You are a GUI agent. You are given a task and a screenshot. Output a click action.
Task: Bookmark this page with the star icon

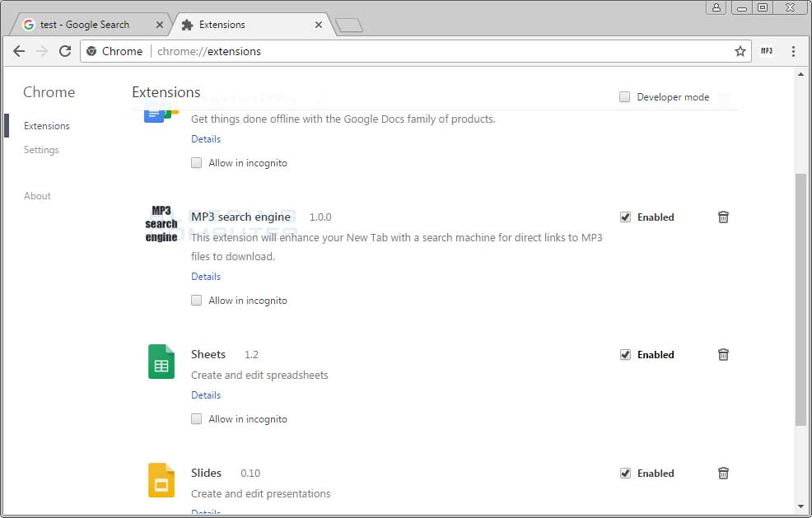pyautogui.click(x=740, y=51)
